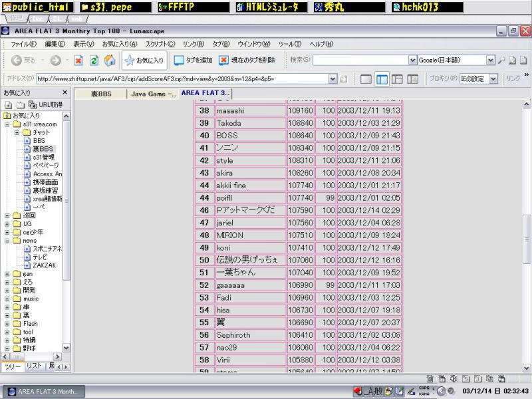Image resolution: width=532 pixels, height=399 pixels.
Task: Open the 携帯画面 bookmark
Action: pos(45,182)
